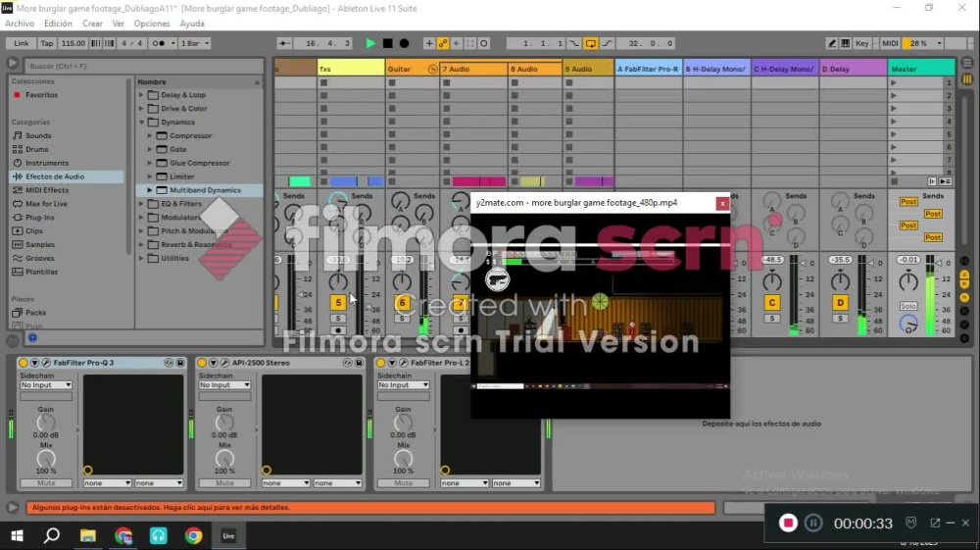Toggle return track C activator
Screen dimensions: 980x550
772,303
